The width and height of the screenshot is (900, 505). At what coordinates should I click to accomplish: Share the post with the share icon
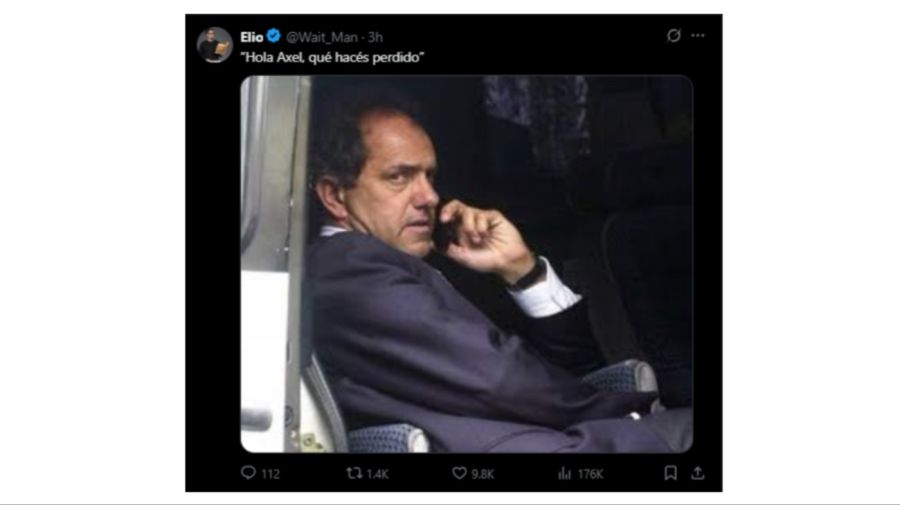[x=698, y=473]
